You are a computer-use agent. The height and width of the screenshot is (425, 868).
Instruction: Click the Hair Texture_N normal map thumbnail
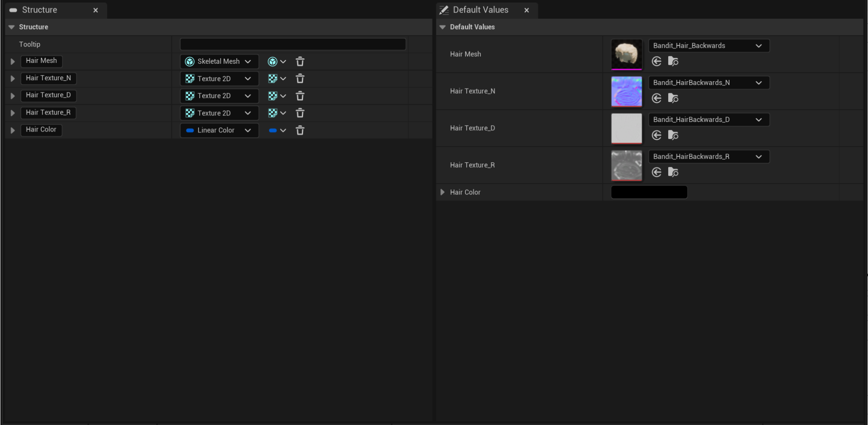pyautogui.click(x=627, y=91)
